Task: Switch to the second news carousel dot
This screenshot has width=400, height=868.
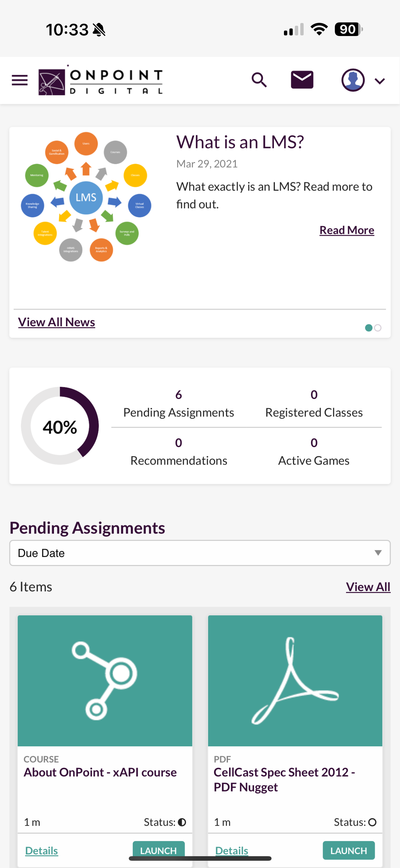Action: pyautogui.click(x=378, y=328)
